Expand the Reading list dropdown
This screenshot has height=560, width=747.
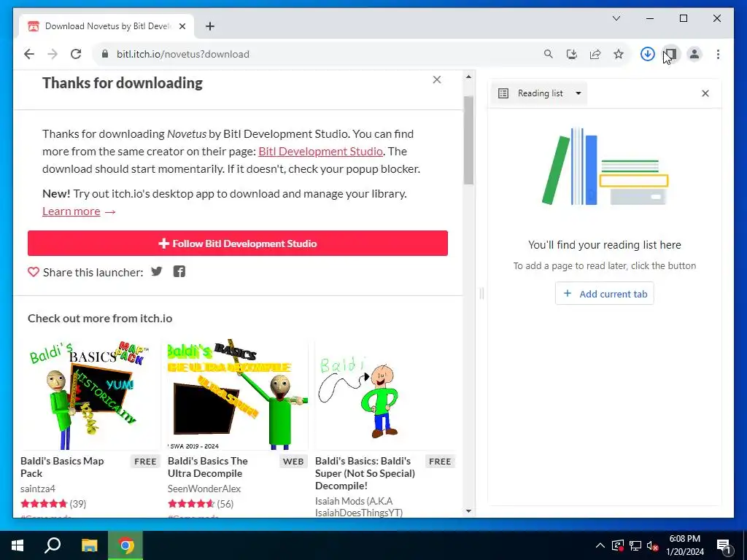pyautogui.click(x=539, y=93)
